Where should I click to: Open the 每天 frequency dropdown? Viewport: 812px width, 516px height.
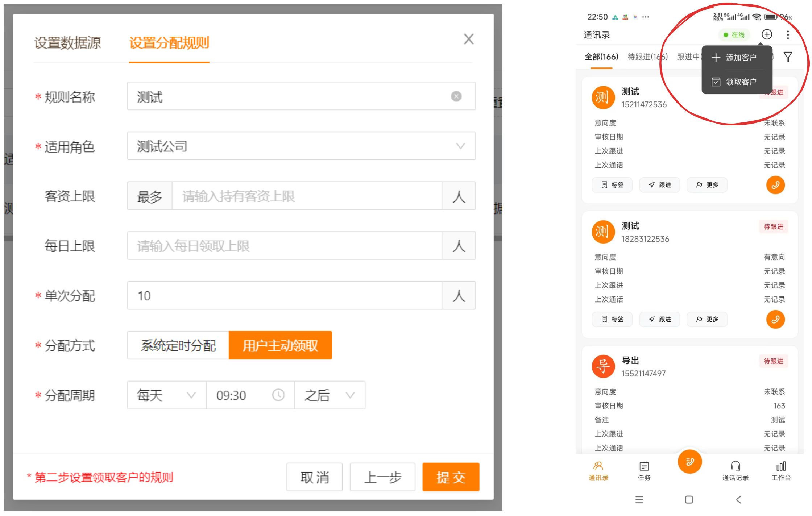click(166, 395)
